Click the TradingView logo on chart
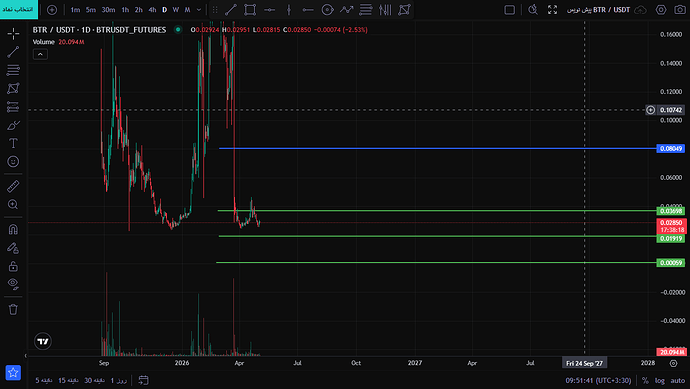690x389 pixels. coord(43,341)
